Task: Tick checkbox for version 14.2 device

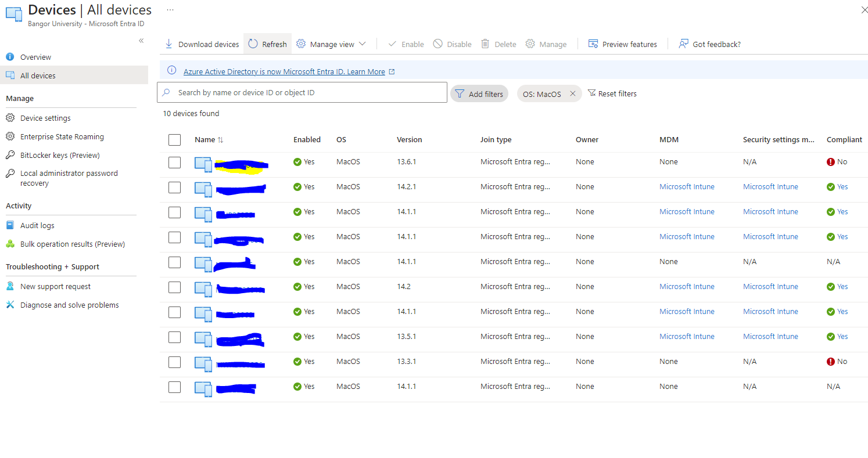Action: (x=174, y=287)
